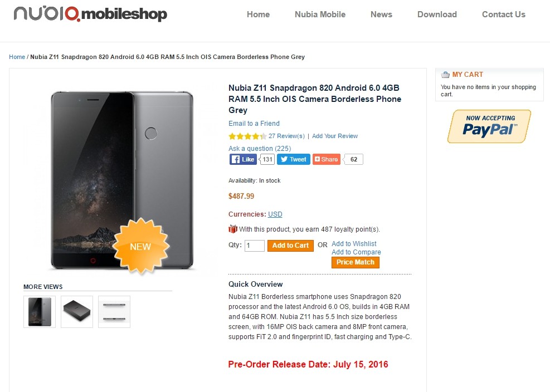Click the Qty input field

pyautogui.click(x=254, y=246)
